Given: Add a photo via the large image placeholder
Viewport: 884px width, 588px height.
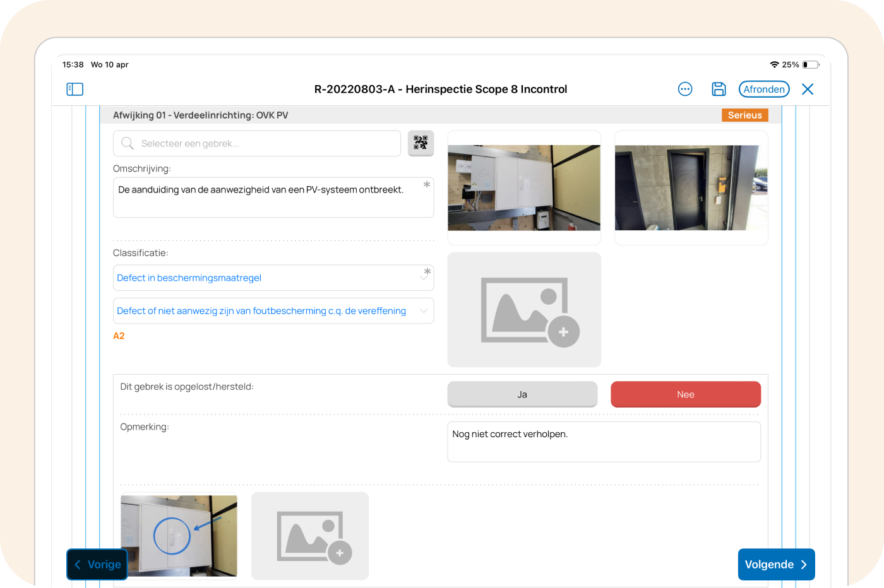Looking at the screenshot, I should coord(523,309).
